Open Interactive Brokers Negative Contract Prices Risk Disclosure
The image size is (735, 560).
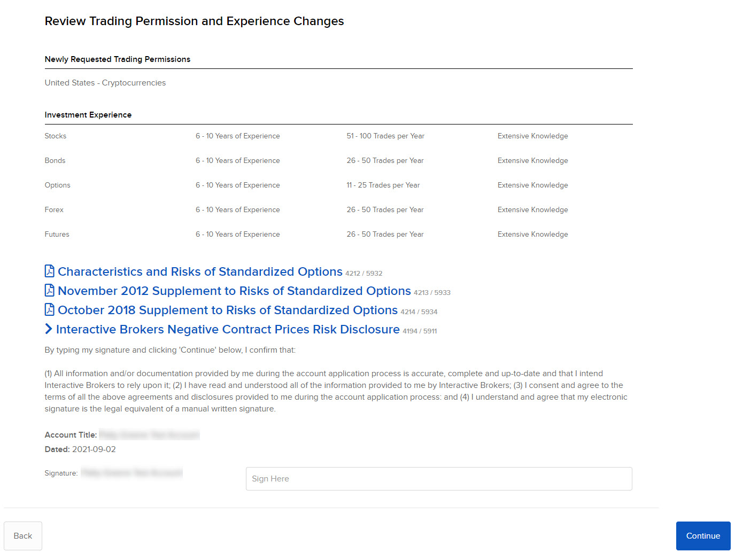(x=228, y=330)
